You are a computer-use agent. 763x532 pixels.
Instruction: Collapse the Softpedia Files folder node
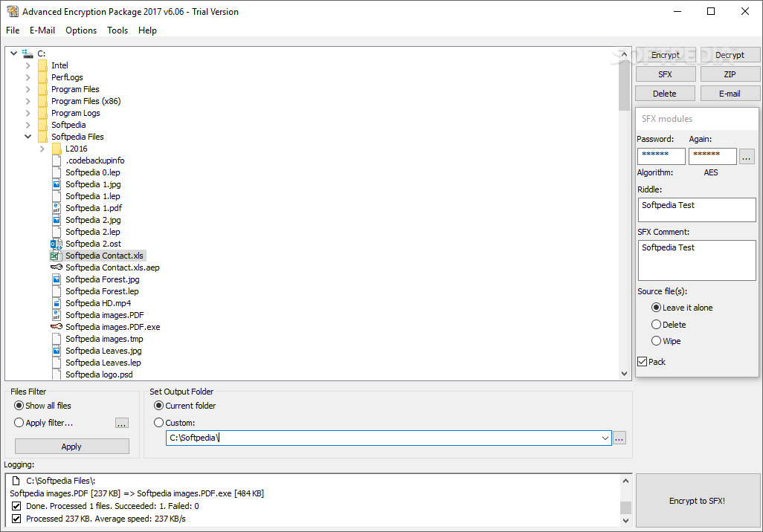point(28,137)
